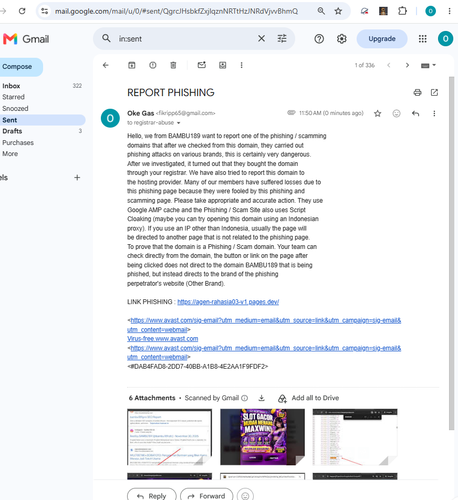Print all using printer icon

click(417, 92)
